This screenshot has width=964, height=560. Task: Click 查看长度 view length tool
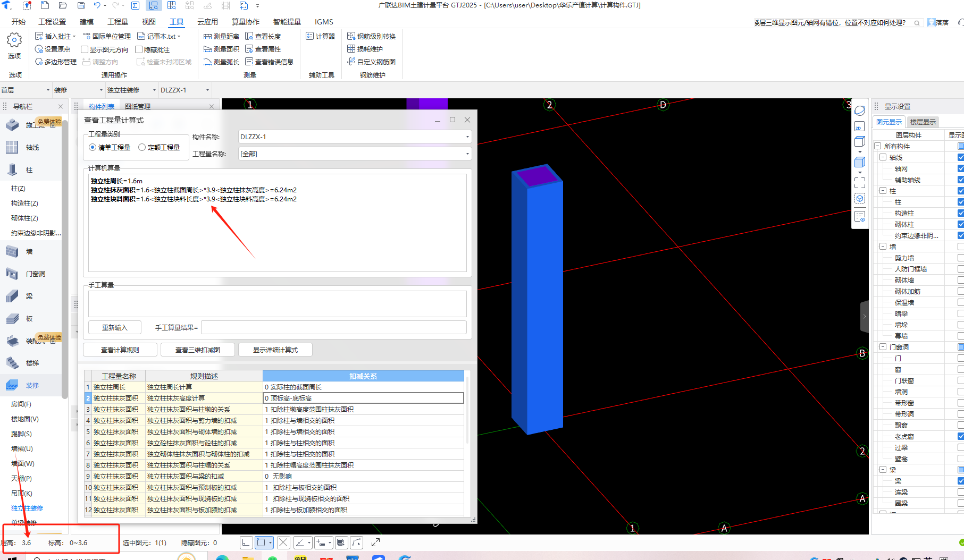(263, 36)
